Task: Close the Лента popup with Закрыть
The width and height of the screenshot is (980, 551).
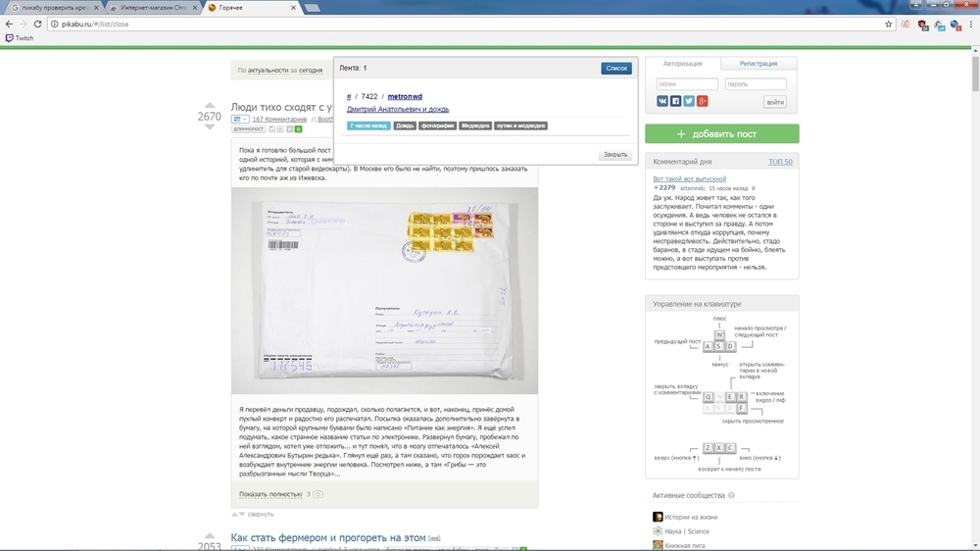Action: [615, 155]
